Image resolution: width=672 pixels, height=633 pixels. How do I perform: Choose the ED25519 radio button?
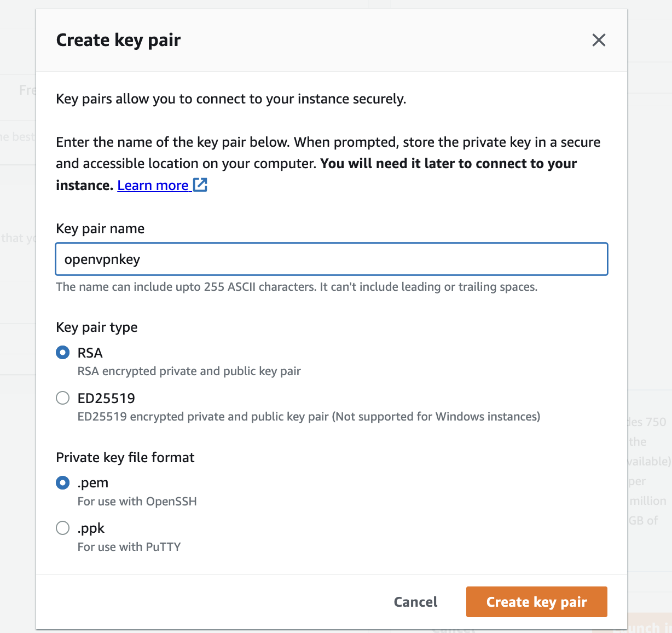(x=63, y=398)
